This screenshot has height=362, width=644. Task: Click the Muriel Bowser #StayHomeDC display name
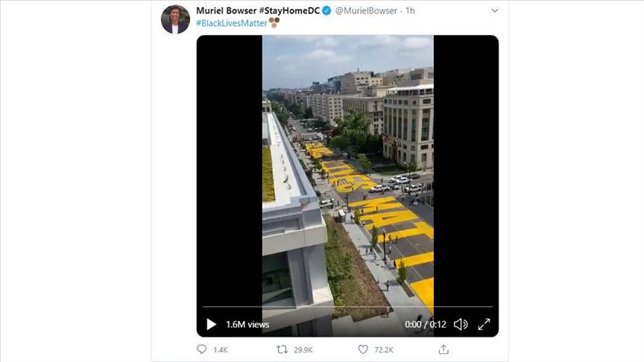point(257,10)
